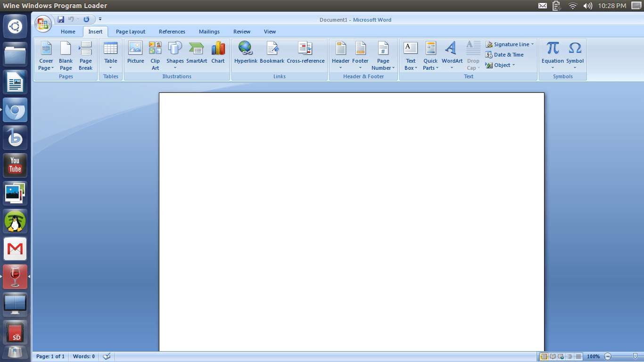Insert a Cross-reference
Image resolution: width=644 pixels, height=362 pixels.
coord(305,53)
